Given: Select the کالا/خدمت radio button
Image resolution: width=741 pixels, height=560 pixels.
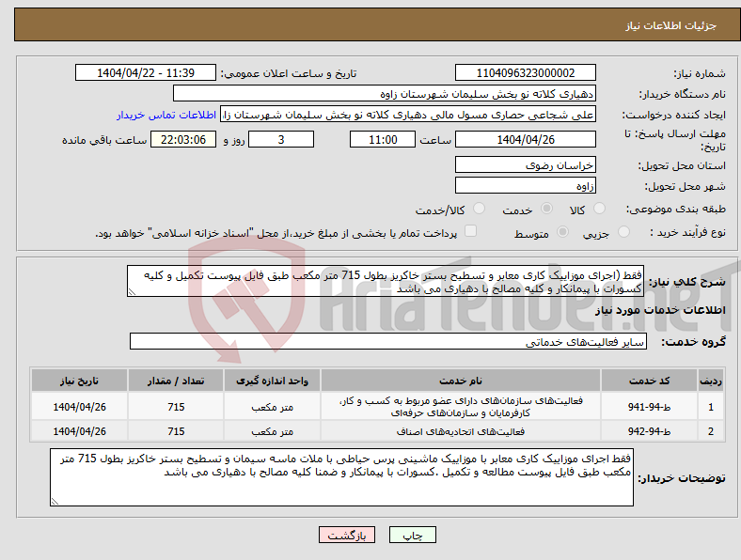Looking at the screenshot, I should (480, 209).
